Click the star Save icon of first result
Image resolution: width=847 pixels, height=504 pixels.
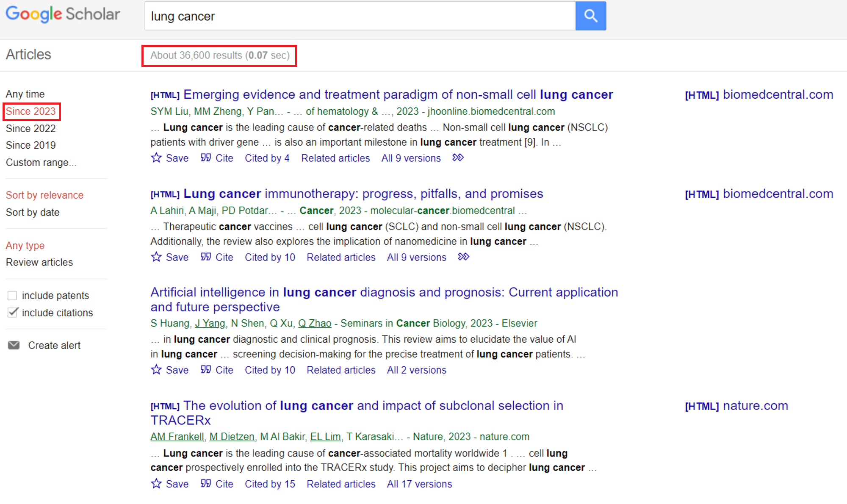pos(156,158)
